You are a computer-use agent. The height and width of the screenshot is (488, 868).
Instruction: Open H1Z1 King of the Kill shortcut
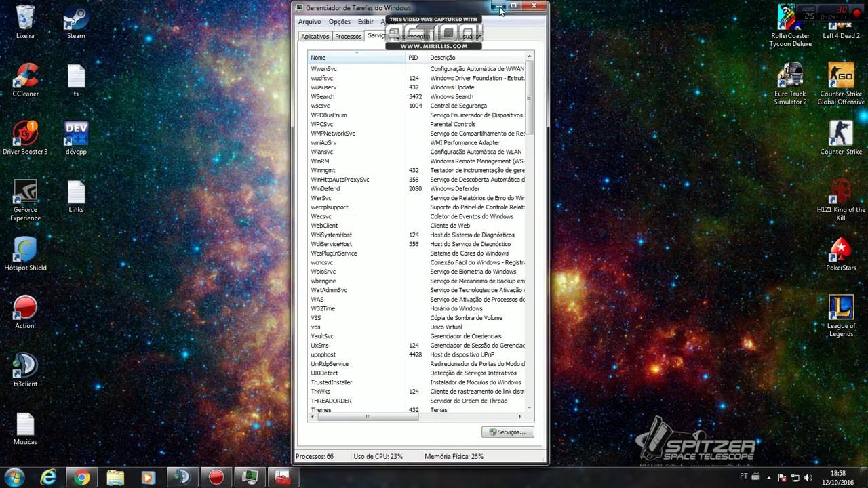pos(841,201)
